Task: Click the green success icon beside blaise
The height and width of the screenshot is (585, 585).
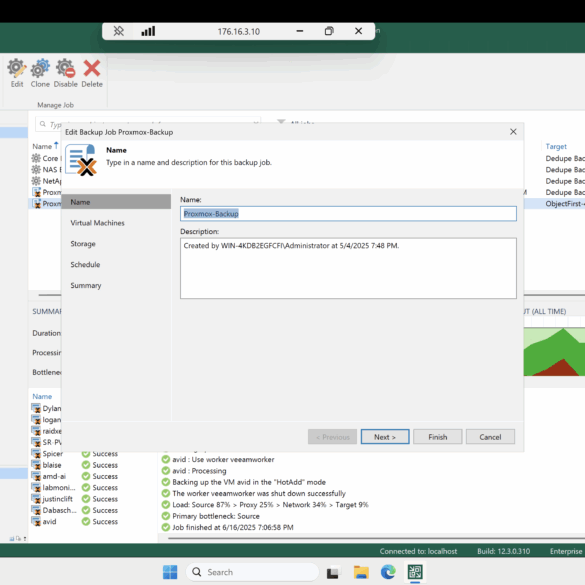Action: click(x=86, y=465)
